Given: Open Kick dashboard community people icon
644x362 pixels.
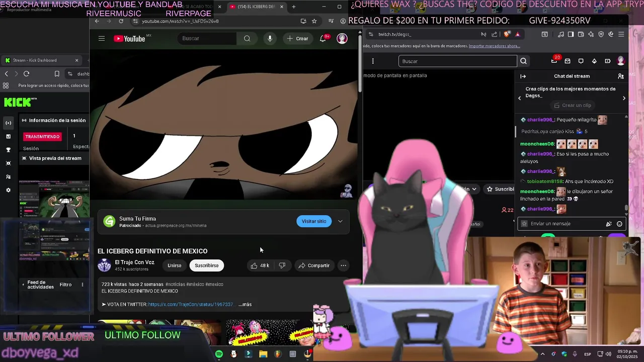Looking at the screenshot, I should coord(8,177).
